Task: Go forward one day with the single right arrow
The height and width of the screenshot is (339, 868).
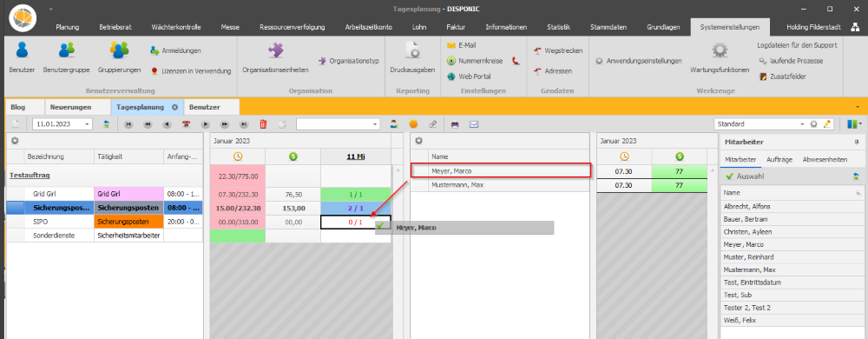Action: click(x=206, y=124)
